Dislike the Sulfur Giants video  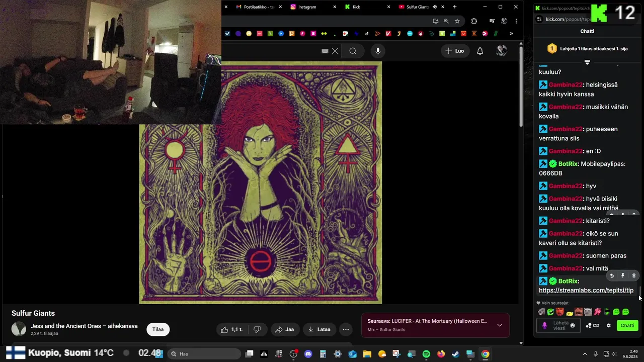tap(257, 329)
